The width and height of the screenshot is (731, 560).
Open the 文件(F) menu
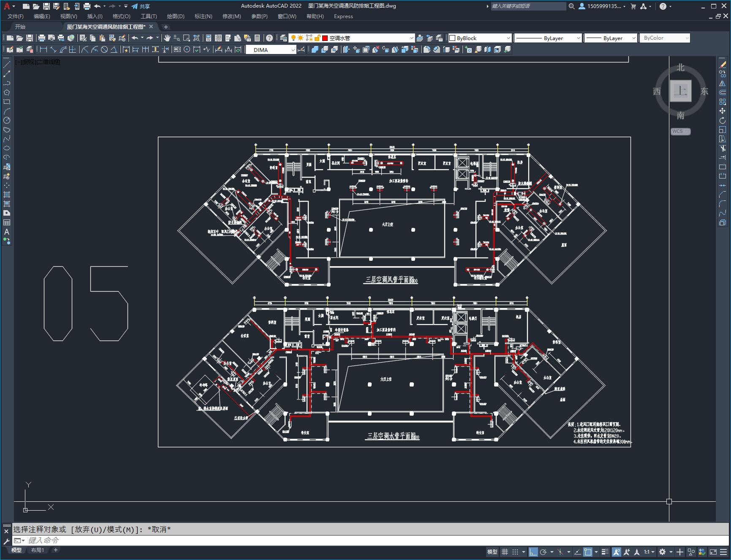tap(16, 16)
